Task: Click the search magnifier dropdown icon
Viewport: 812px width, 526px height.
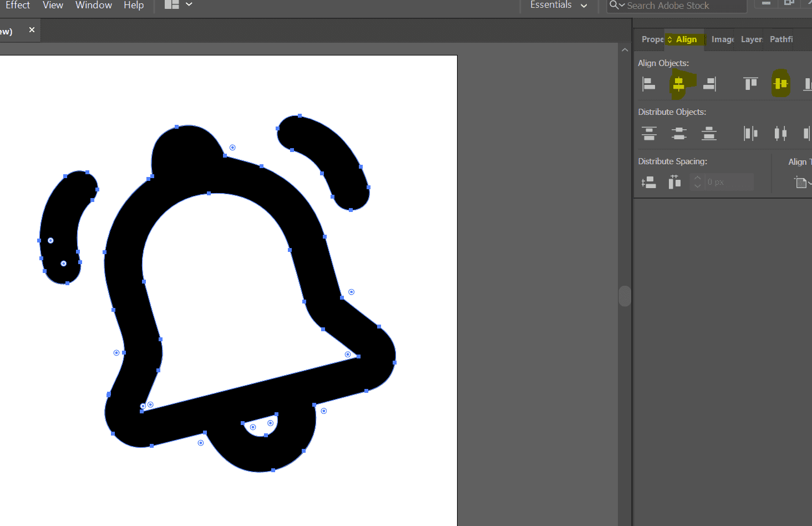Action: click(617, 6)
